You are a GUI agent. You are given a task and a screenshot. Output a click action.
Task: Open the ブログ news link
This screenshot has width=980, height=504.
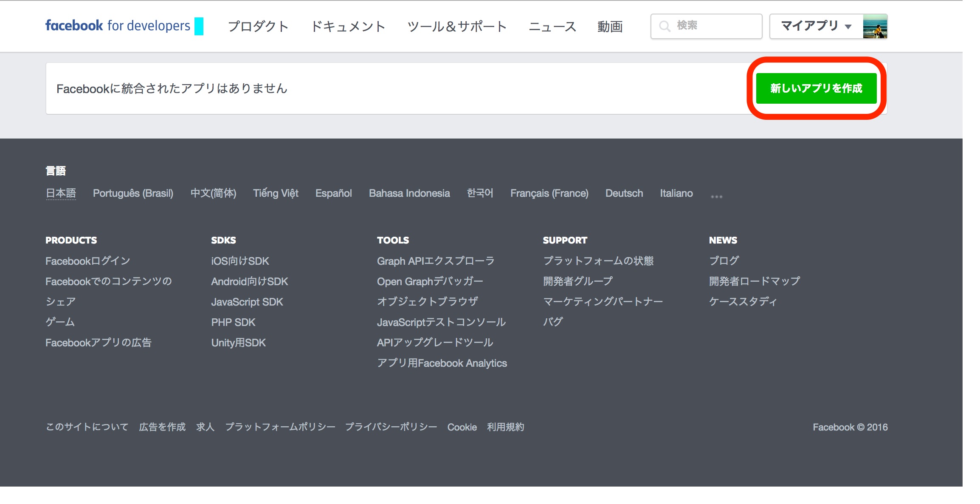point(724,261)
